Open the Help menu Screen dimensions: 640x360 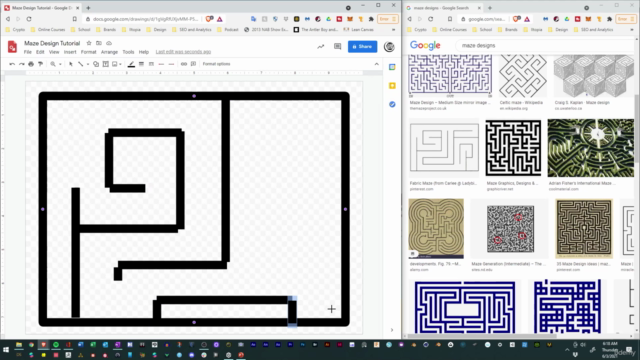(x=144, y=52)
